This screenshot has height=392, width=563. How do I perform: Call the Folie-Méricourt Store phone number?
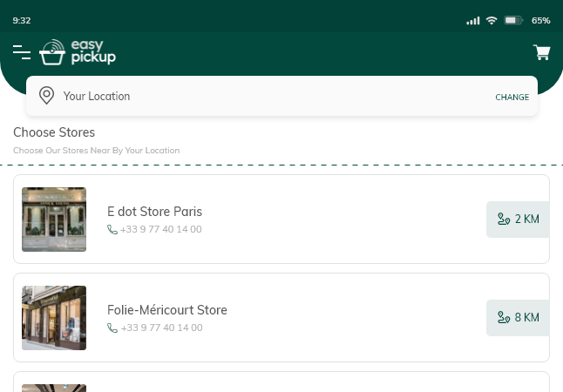160,328
